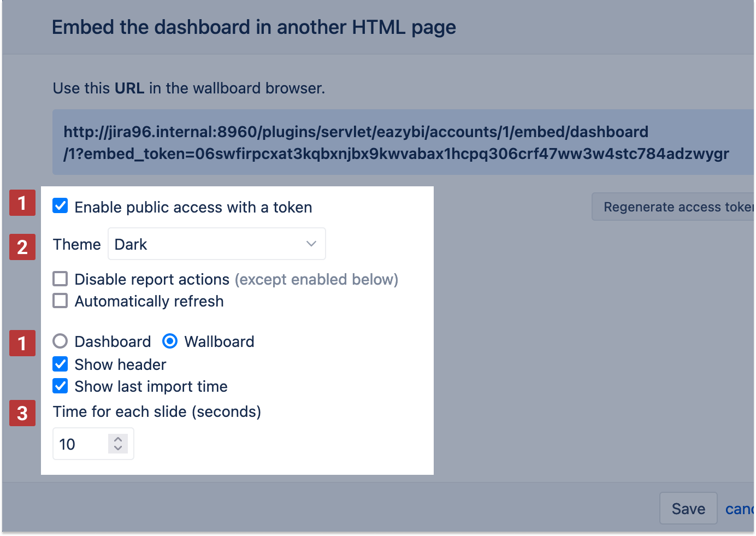The width and height of the screenshot is (756, 536).
Task: Click the red number 3 marker beside slide time
Action: click(22, 413)
